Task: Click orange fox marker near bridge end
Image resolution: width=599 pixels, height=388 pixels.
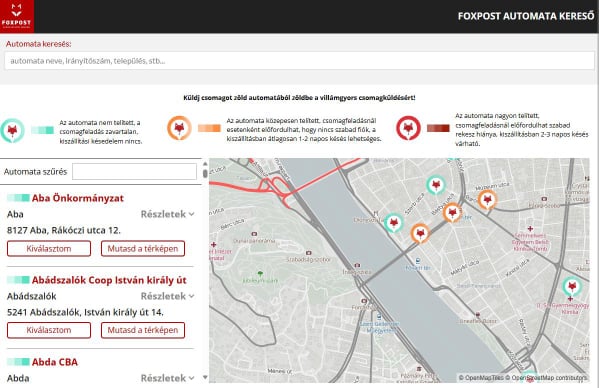Action: (x=420, y=233)
